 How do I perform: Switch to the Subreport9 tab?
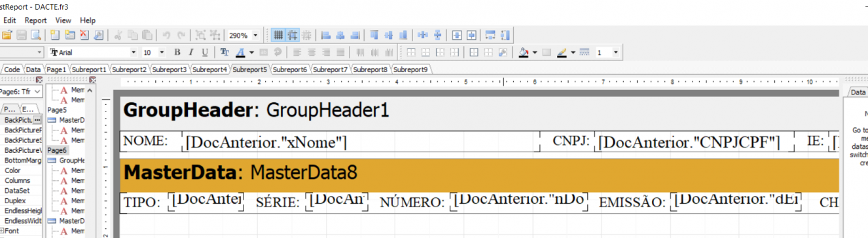pyautogui.click(x=410, y=69)
